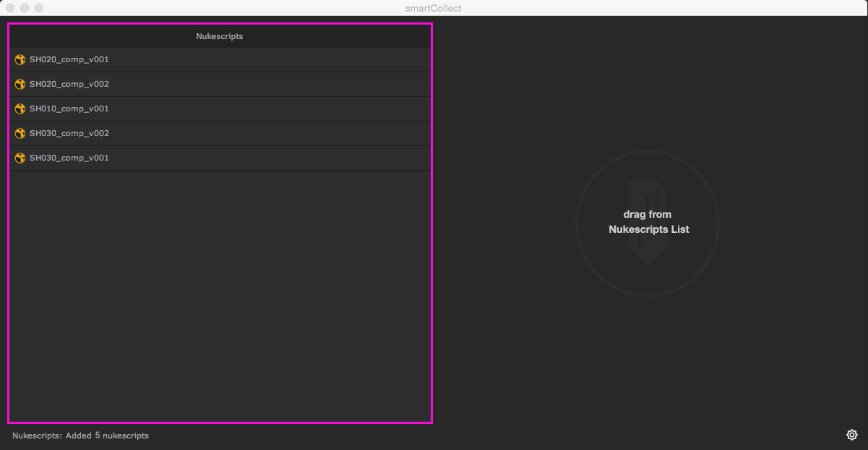This screenshot has width=868, height=450.
Task: Click the 'drag from Nukescripts List' text
Action: (648, 222)
